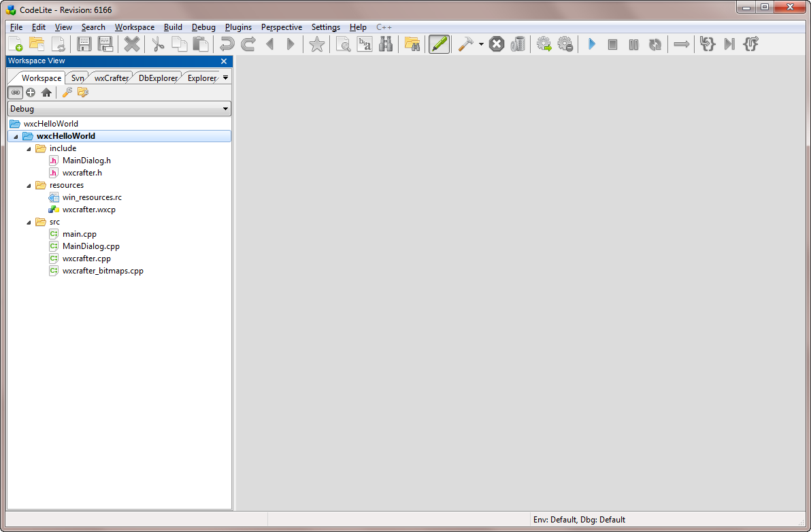Switch to the Explorer tab
Screen dimensions: 811x532
201,78
